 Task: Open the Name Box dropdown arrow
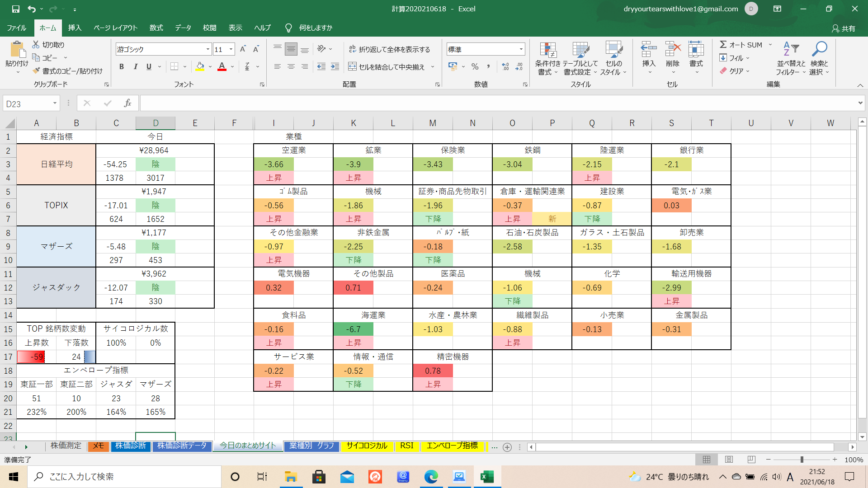[55, 103]
